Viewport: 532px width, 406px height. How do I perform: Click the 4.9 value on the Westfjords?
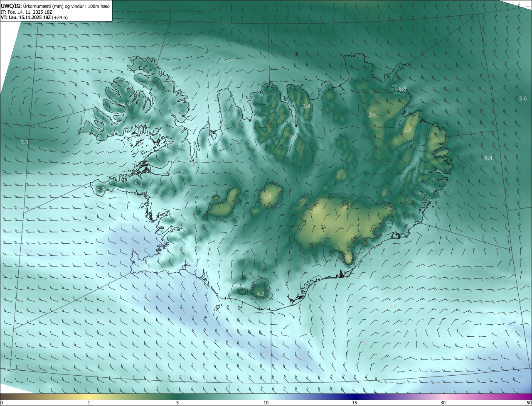click(x=126, y=104)
